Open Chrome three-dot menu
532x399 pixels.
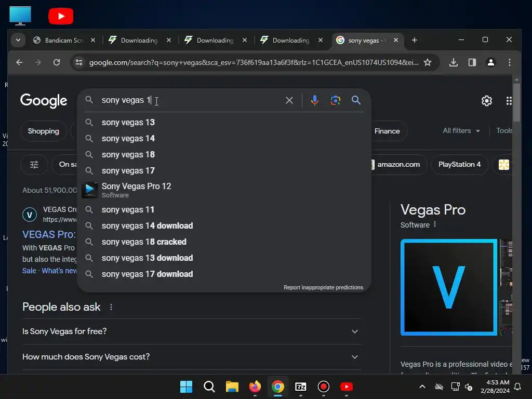(509, 62)
